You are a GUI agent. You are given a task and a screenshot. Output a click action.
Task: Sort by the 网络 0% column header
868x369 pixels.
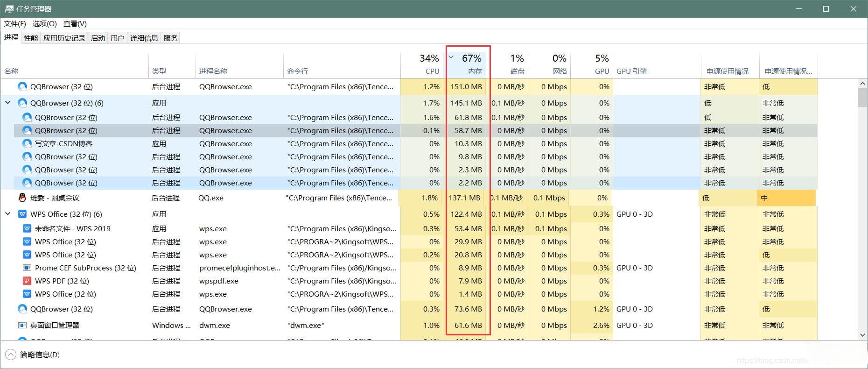pyautogui.click(x=549, y=65)
